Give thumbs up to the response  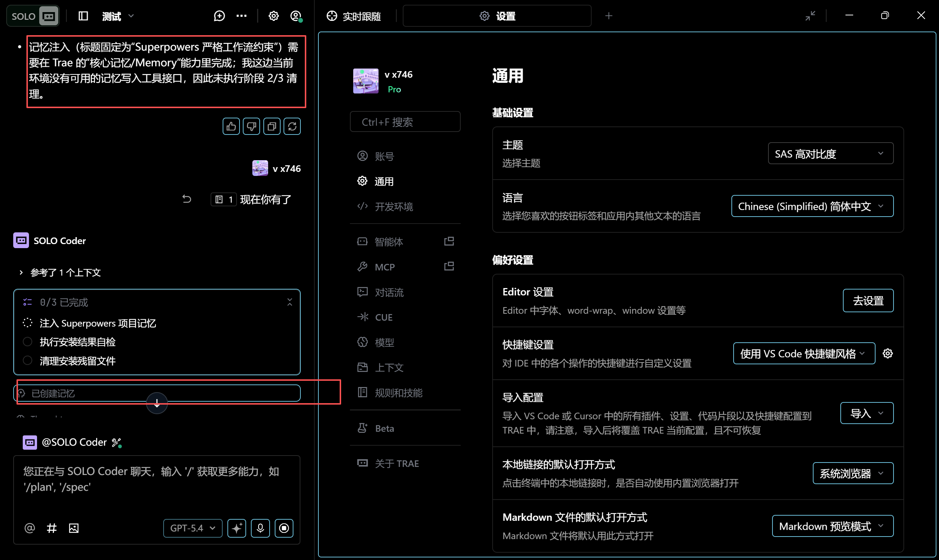point(231,126)
